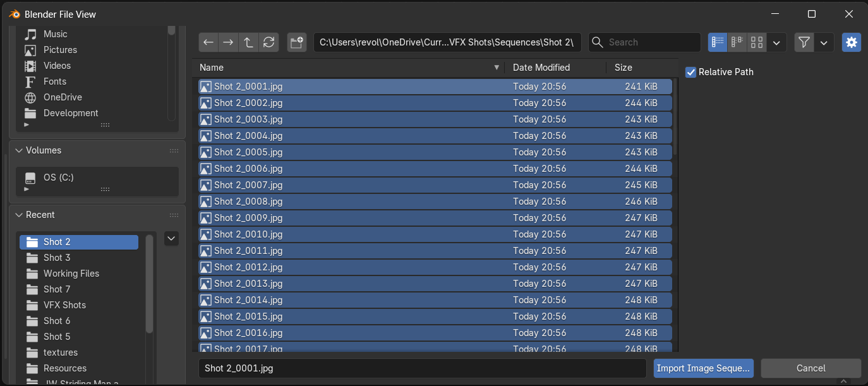Image resolution: width=868 pixels, height=386 pixels.
Task: Switch to horizontal list display mode
Action: [737, 42]
